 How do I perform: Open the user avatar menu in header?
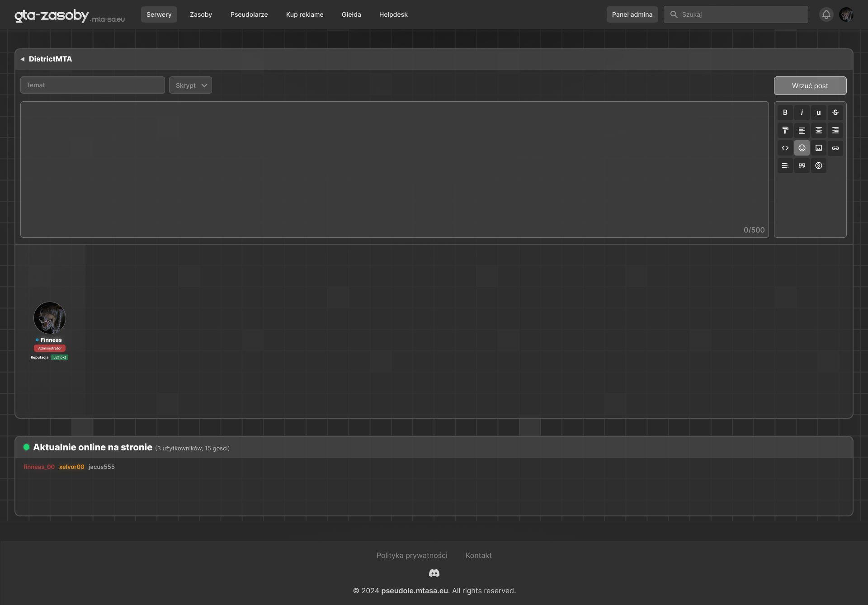pos(846,14)
